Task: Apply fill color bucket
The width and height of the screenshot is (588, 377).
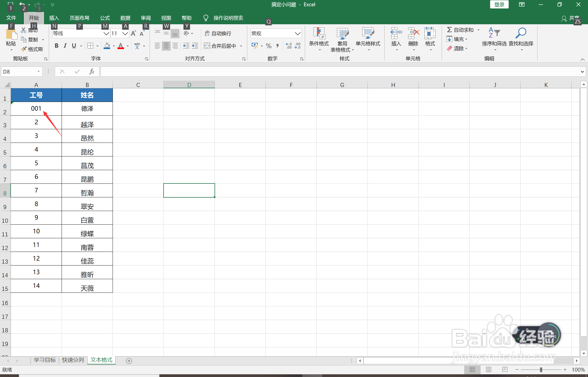Action: coord(107,46)
